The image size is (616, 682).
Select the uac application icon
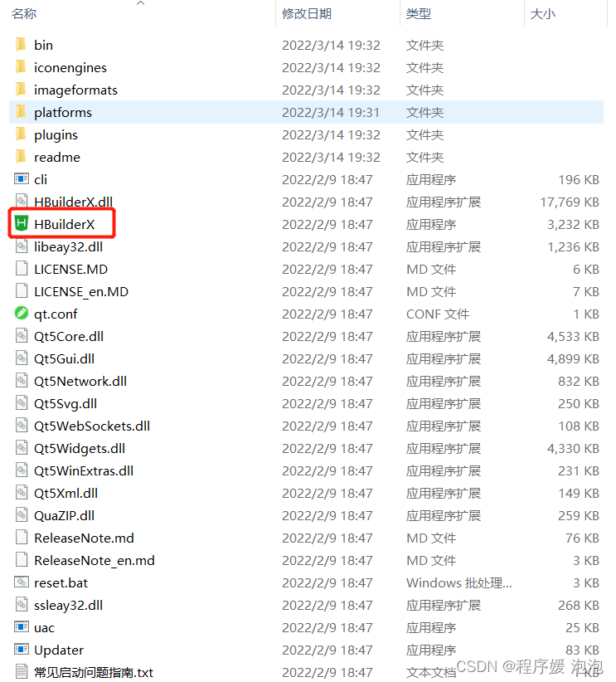[x=22, y=626]
